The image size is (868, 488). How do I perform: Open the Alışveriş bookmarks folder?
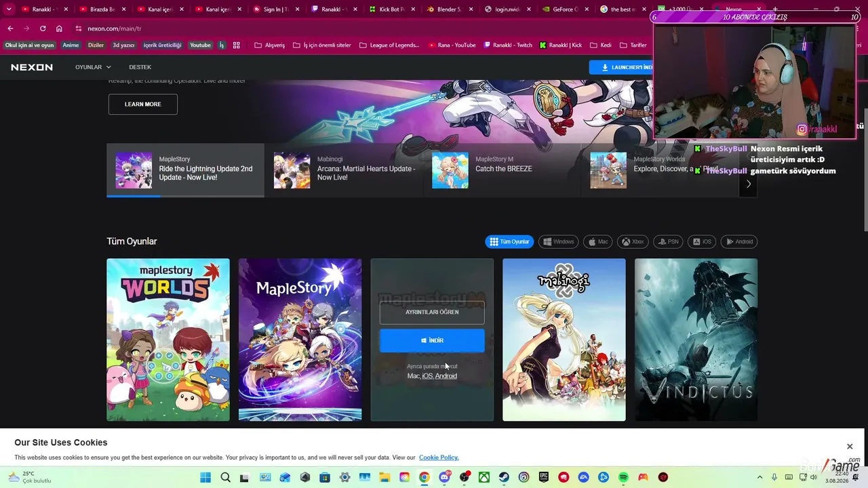pyautogui.click(x=270, y=45)
